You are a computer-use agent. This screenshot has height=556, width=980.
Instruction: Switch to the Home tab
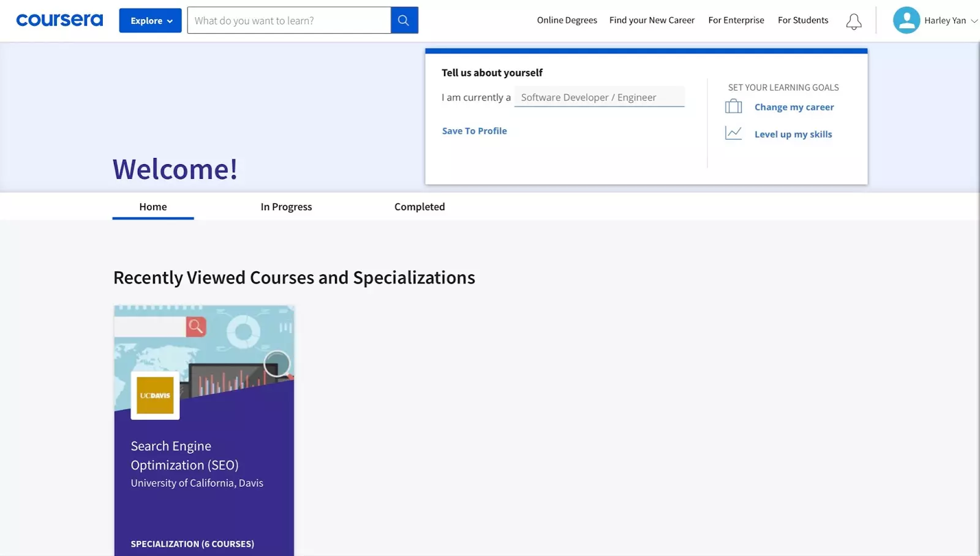click(x=153, y=207)
